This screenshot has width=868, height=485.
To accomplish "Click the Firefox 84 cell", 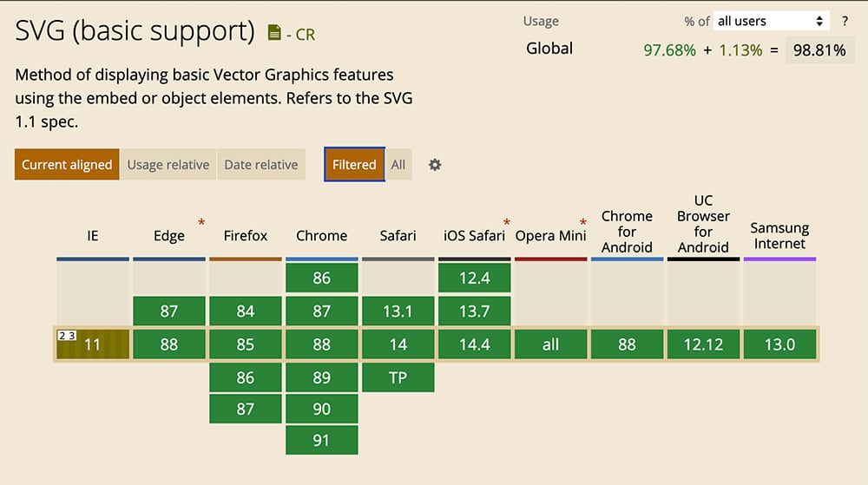I will 246,311.
